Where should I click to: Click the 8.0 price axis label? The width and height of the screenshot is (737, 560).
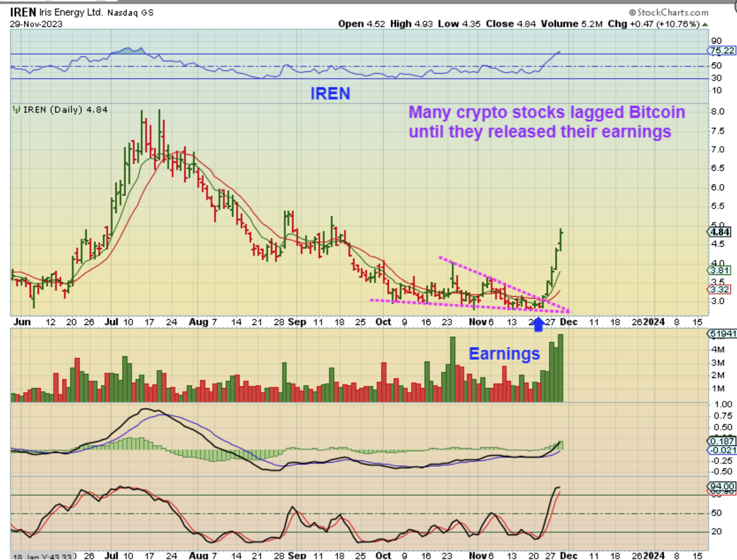pos(718,111)
